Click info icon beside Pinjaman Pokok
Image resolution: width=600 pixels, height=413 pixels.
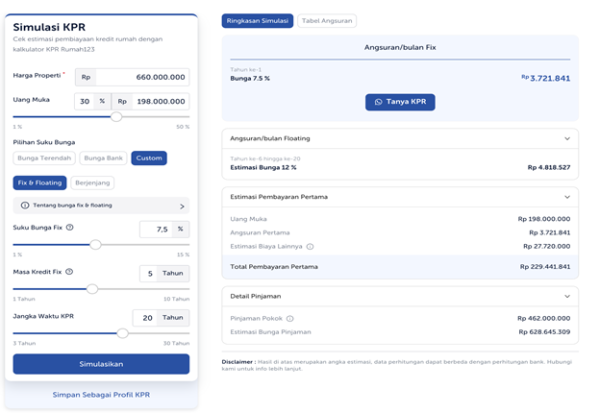[290, 318]
